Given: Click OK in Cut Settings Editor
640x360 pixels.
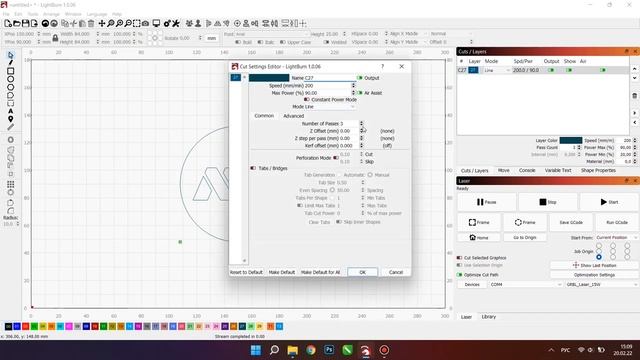Looking at the screenshot, I should point(362,272).
